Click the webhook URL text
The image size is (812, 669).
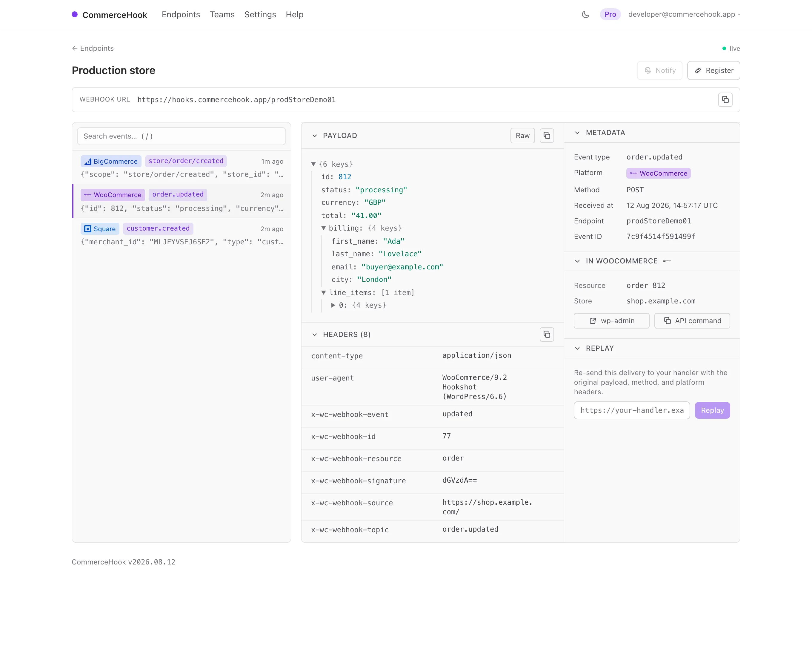236,100
